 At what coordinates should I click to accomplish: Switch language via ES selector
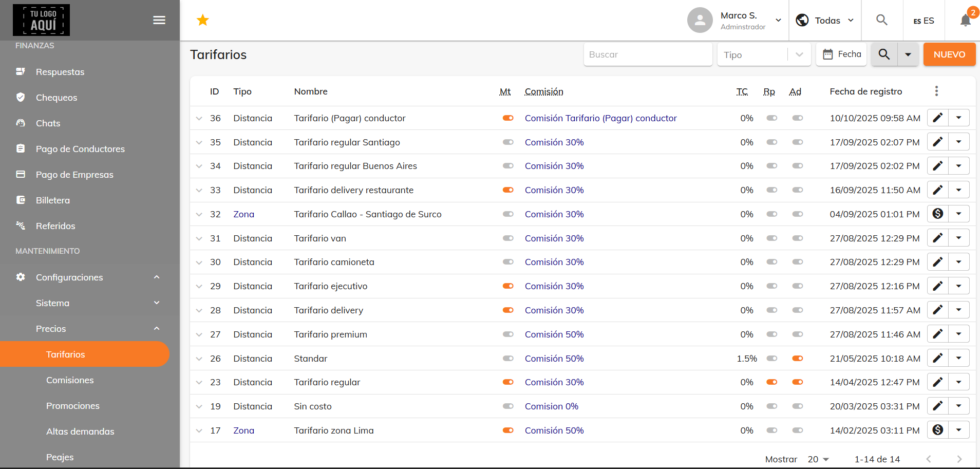click(924, 21)
